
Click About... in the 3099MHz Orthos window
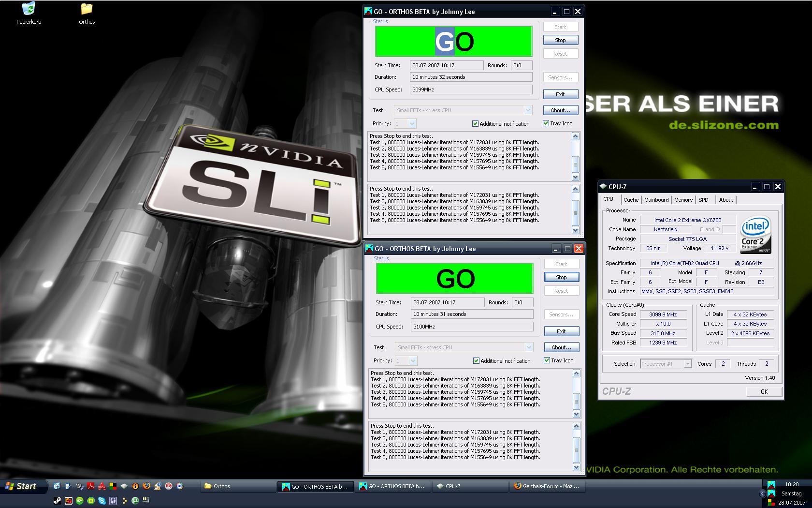click(x=560, y=110)
